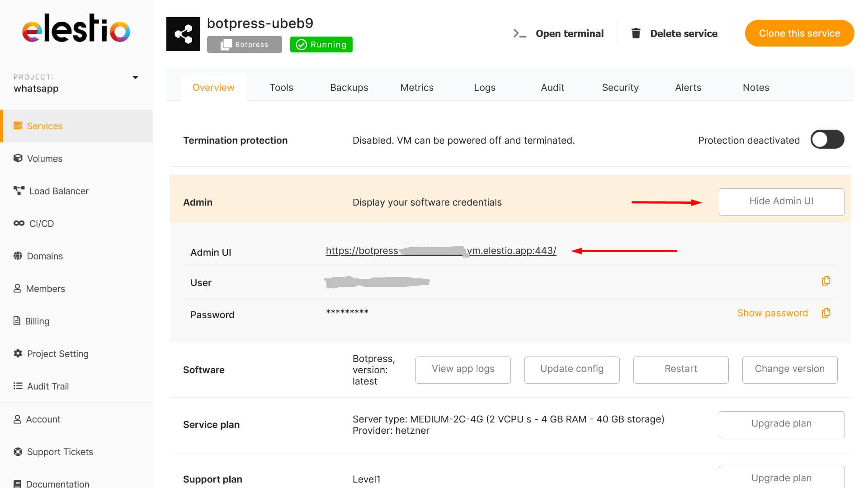Click the copy icon for User

point(826,281)
